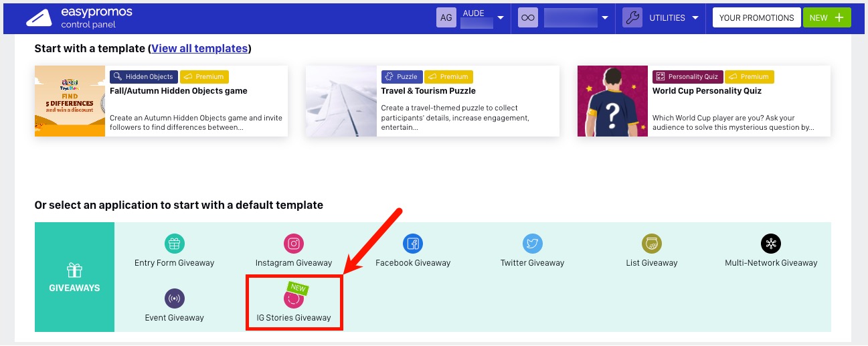Select the Hidden Objects category tag
The height and width of the screenshot is (346, 868).
point(144,77)
